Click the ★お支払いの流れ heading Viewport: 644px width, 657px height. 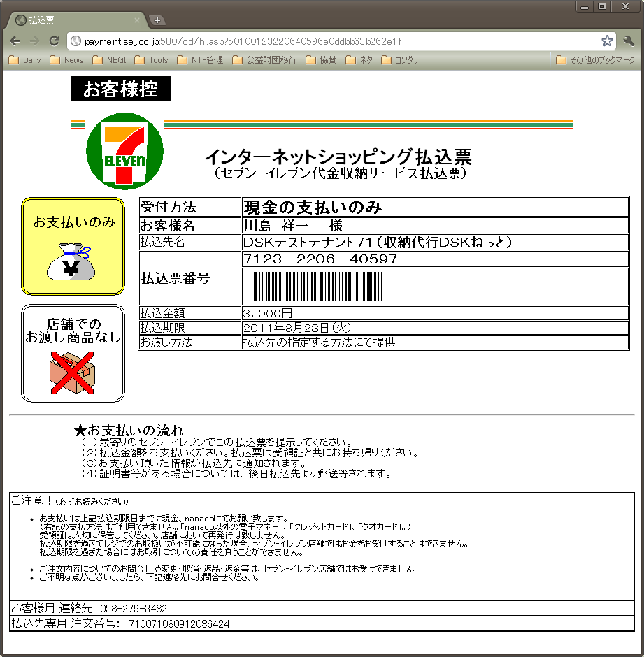click(x=128, y=431)
